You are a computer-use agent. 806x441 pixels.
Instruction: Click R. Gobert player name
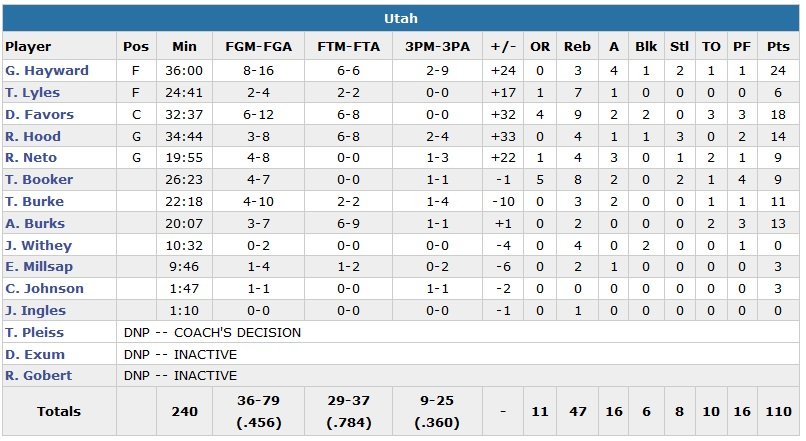click(x=37, y=376)
